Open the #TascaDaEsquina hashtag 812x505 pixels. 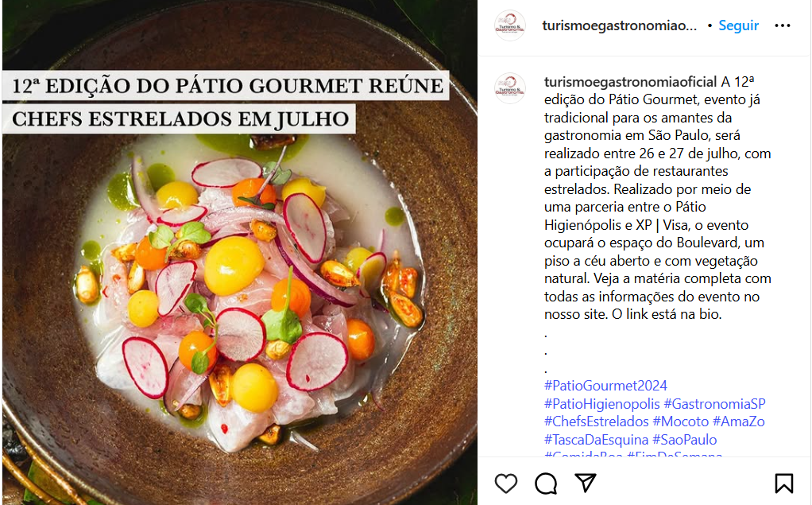point(596,440)
